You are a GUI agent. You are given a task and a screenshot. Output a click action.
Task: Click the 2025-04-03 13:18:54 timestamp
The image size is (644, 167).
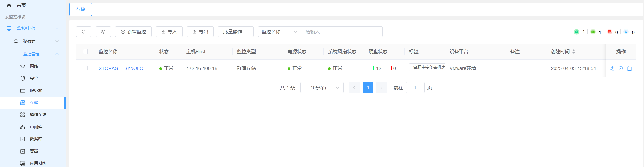[x=573, y=68]
